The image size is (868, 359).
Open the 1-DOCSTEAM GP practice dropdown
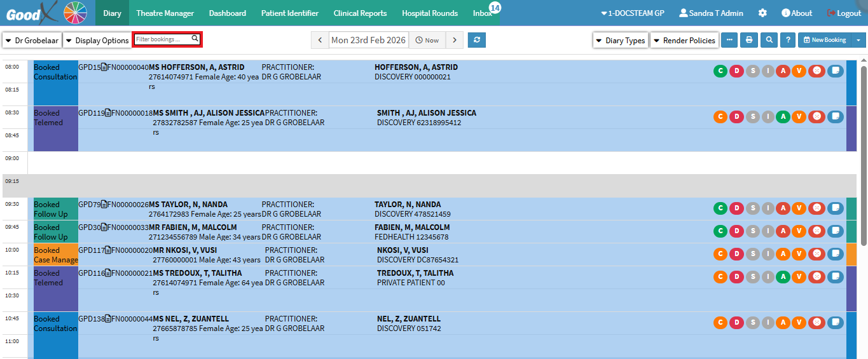[632, 13]
